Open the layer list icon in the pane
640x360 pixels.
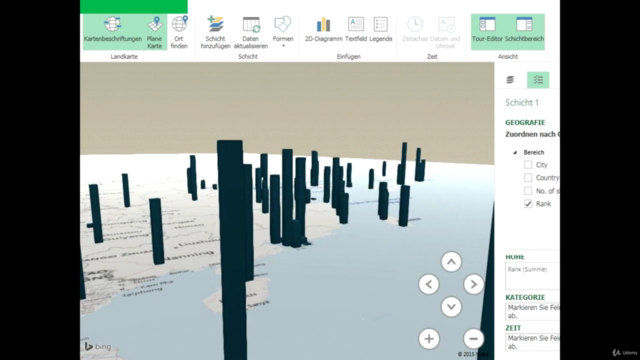[510, 80]
